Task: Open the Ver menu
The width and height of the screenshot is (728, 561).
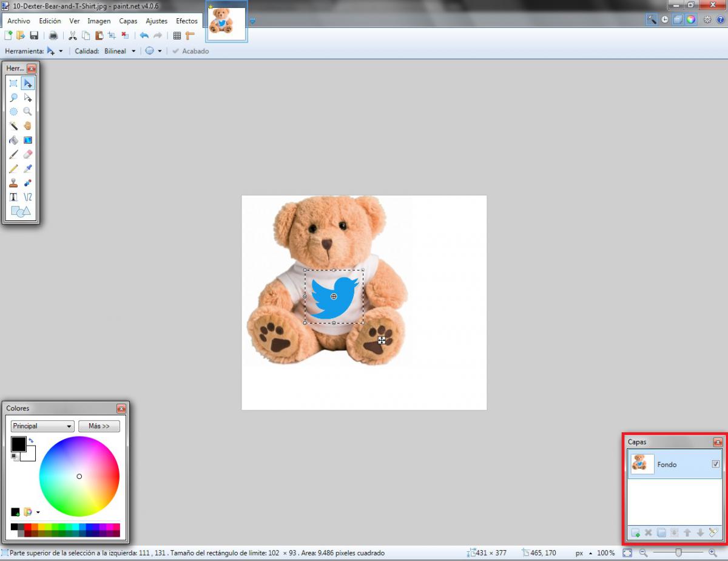Action: (74, 21)
